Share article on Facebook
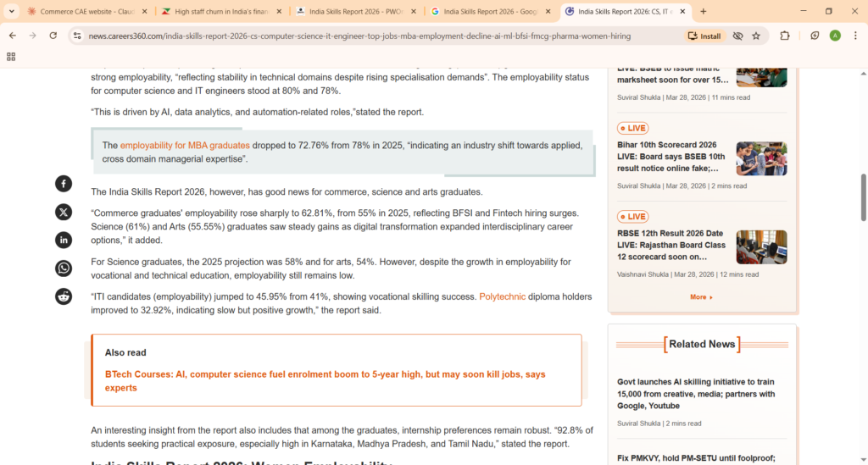The width and height of the screenshot is (868, 465). (64, 184)
